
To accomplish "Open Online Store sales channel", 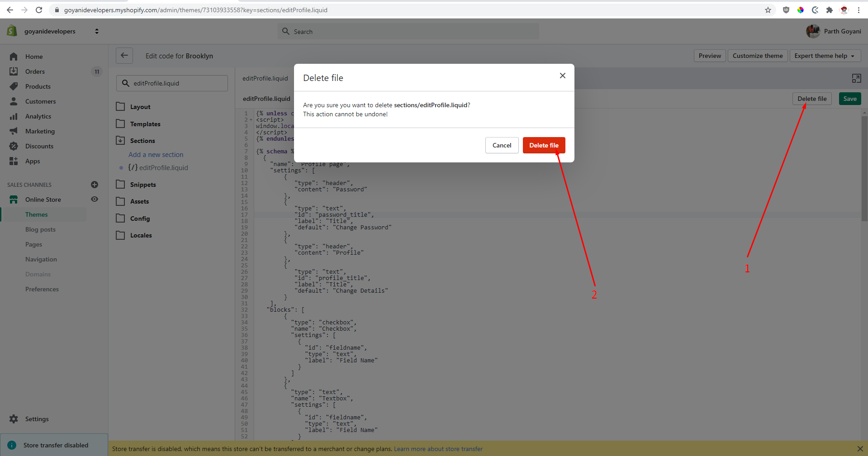I will tap(43, 199).
